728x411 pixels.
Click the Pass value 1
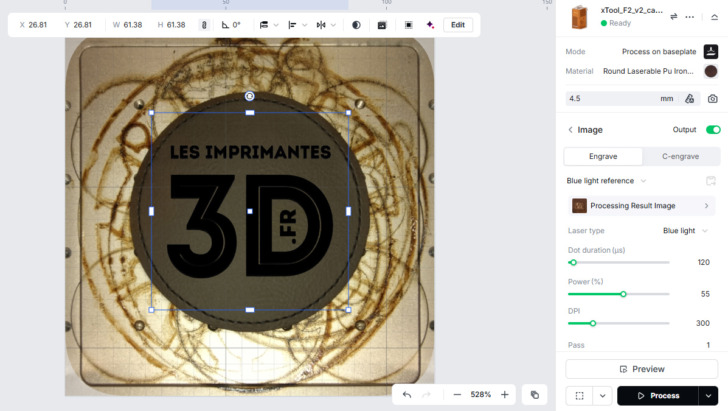pos(708,345)
